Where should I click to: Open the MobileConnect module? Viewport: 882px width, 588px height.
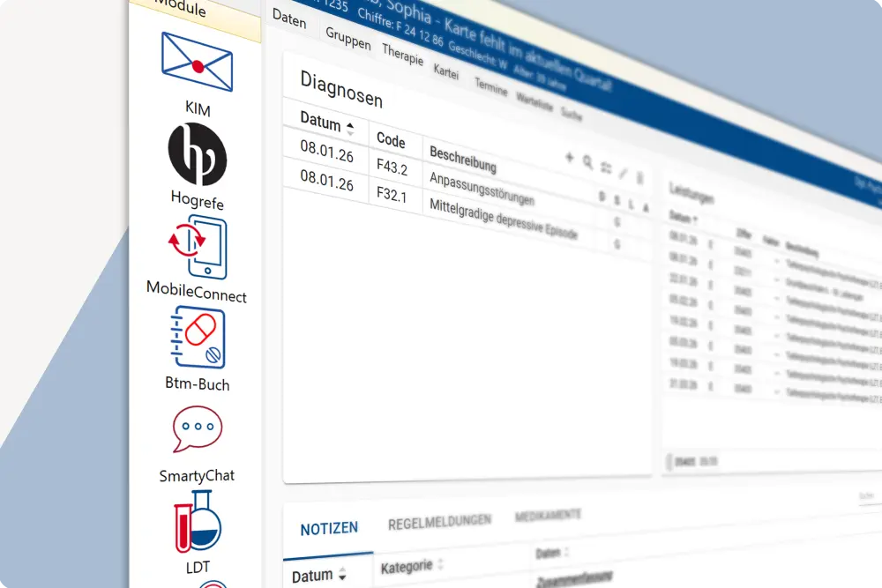tap(197, 259)
